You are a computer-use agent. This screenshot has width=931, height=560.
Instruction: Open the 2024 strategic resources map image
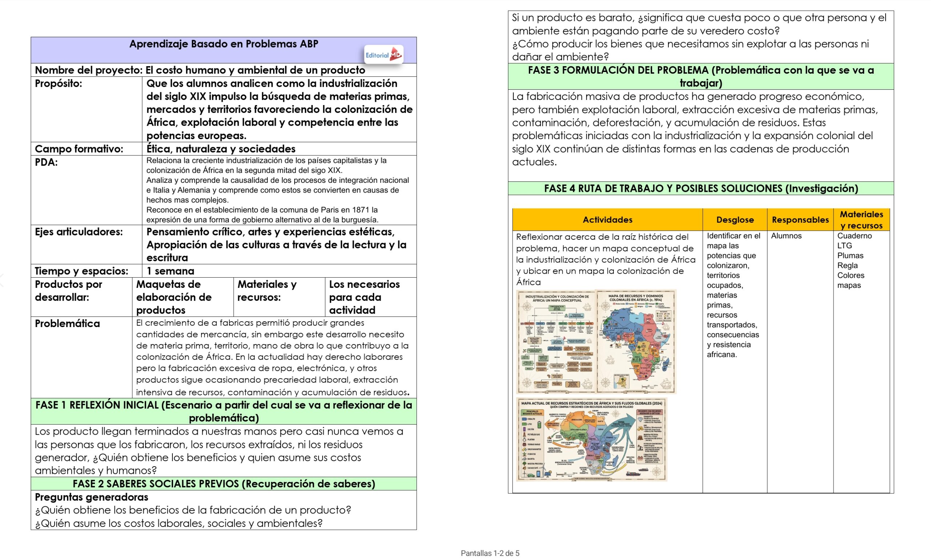tap(592, 439)
